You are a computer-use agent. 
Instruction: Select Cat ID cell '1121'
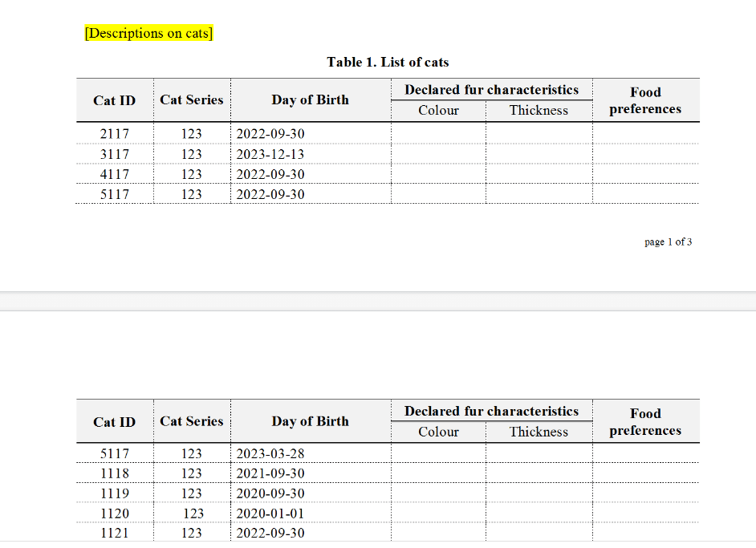[114, 533]
